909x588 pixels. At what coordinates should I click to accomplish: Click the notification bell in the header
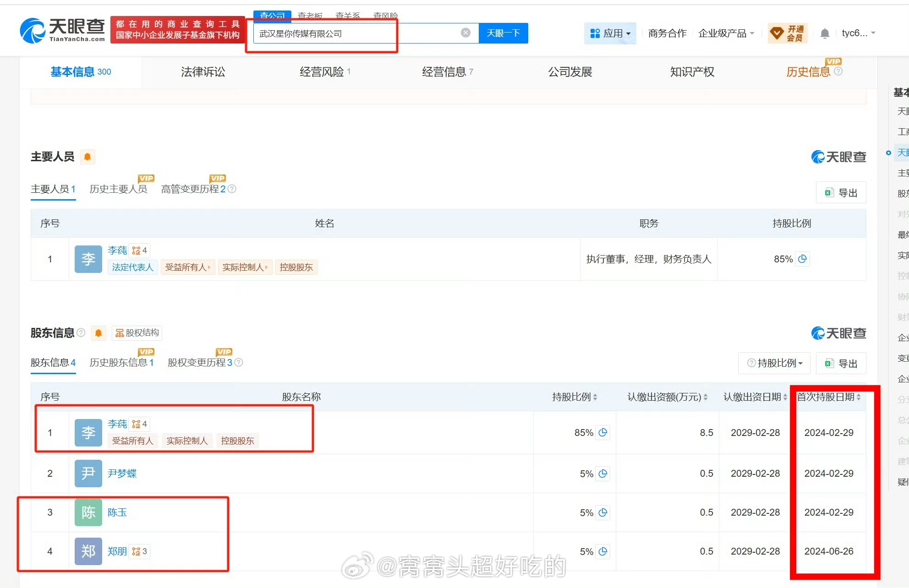pos(825,33)
